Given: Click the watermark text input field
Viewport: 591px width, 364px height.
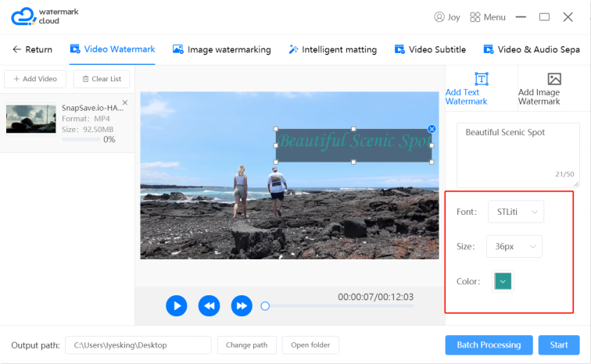Looking at the screenshot, I should [518, 155].
